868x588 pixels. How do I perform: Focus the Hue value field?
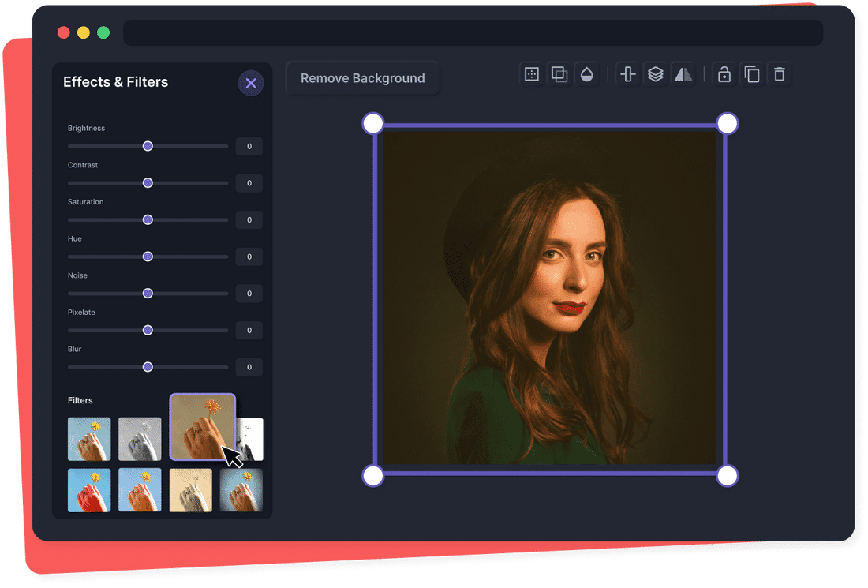249,257
